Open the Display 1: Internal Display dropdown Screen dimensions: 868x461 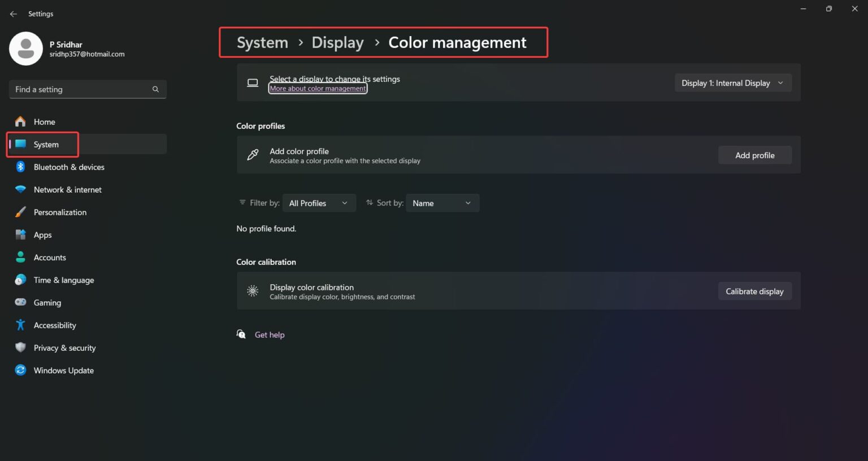click(x=732, y=82)
